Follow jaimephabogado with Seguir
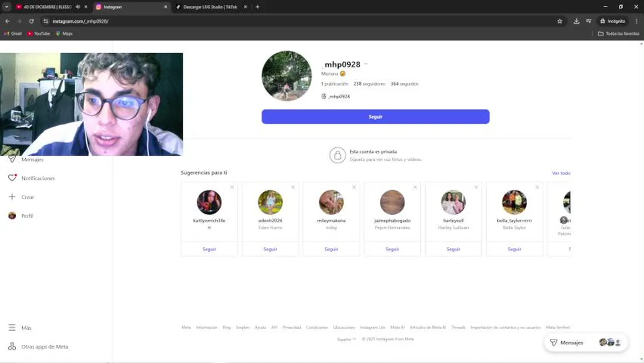Viewport: 644px width, 363px height. (x=392, y=249)
